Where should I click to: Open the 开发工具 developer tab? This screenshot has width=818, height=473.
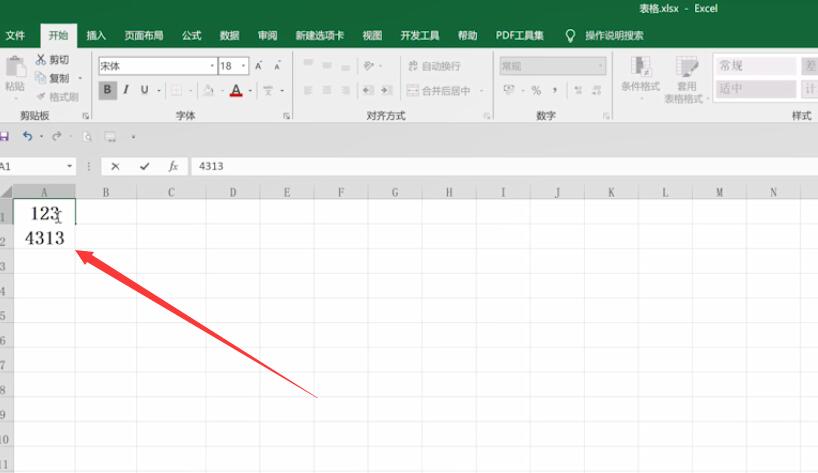[419, 35]
